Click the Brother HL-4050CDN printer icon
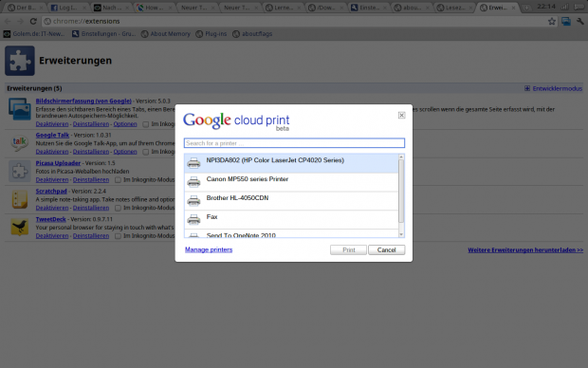 (193, 201)
